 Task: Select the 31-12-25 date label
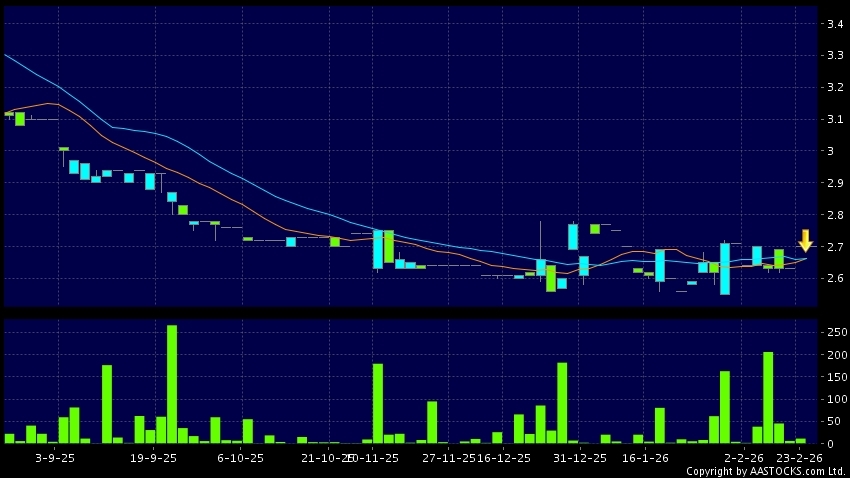pos(580,457)
